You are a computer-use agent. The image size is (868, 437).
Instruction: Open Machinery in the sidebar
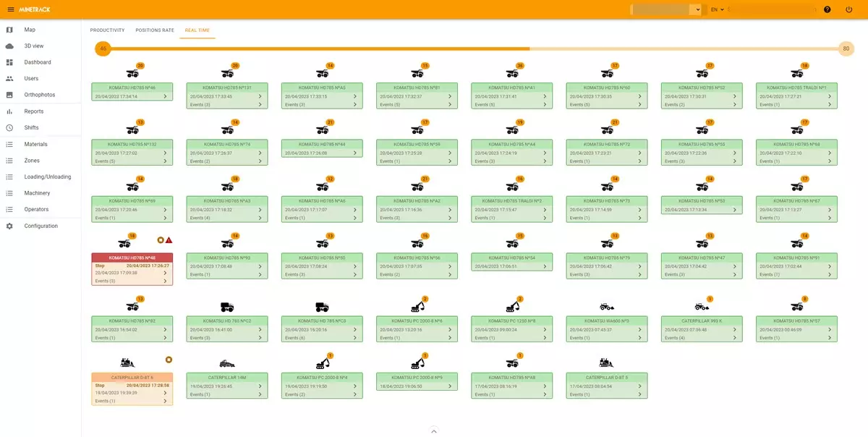pos(38,193)
